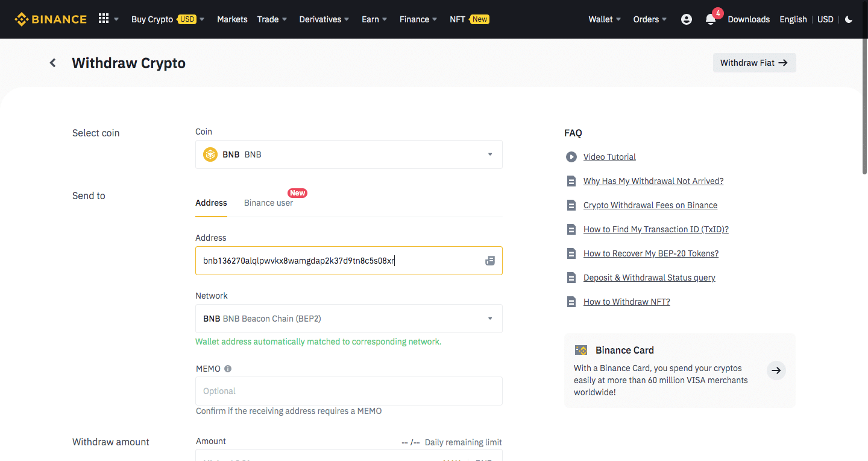Screen dimensions: 868x461
Task: Expand the Network dropdown BNB Beacon Chain
Action: tap(349, 319)
